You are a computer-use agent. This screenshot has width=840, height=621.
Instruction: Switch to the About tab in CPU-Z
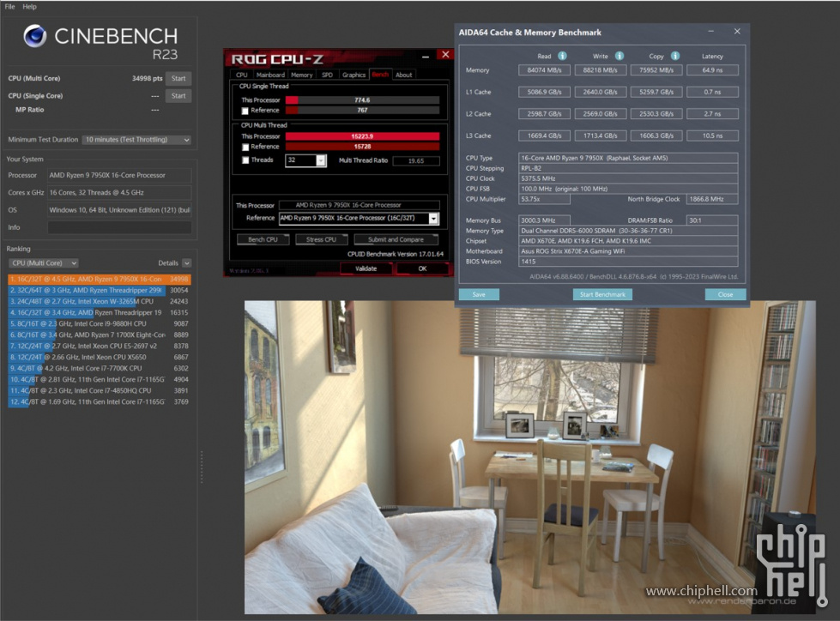click(404, 75)
